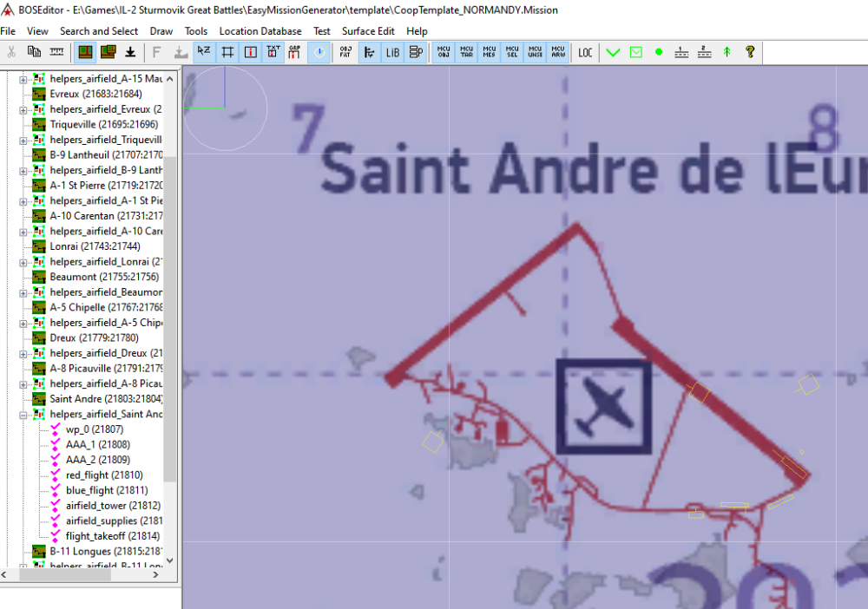Collapse the helpers_airfield_Saint Andre tree node

pyautogui.click(x=23, y=415)
